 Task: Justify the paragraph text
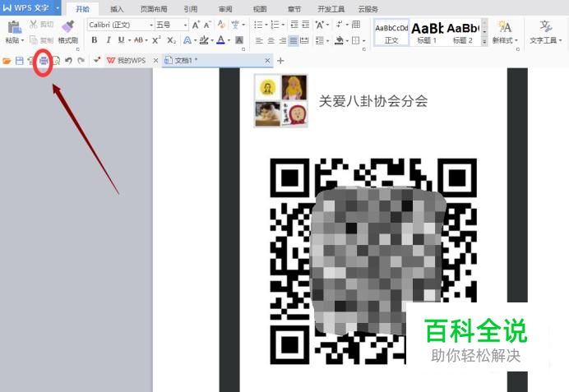[294, 40]
